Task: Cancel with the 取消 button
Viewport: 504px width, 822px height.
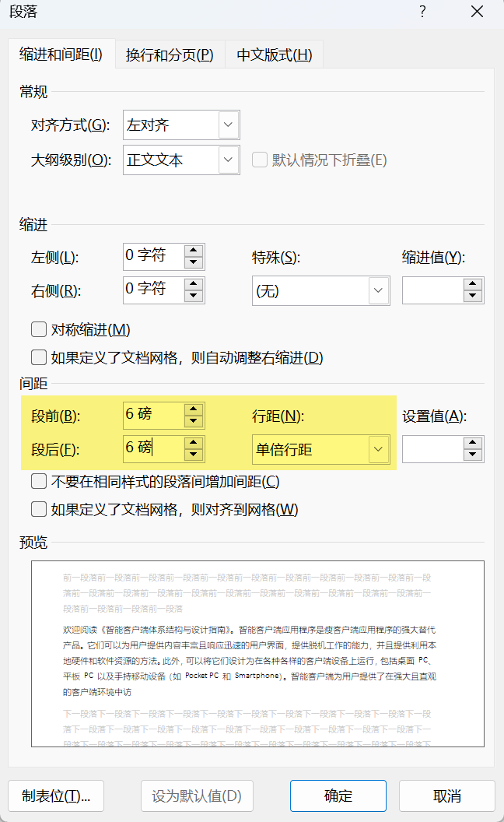Action: [x=447, y=796]
